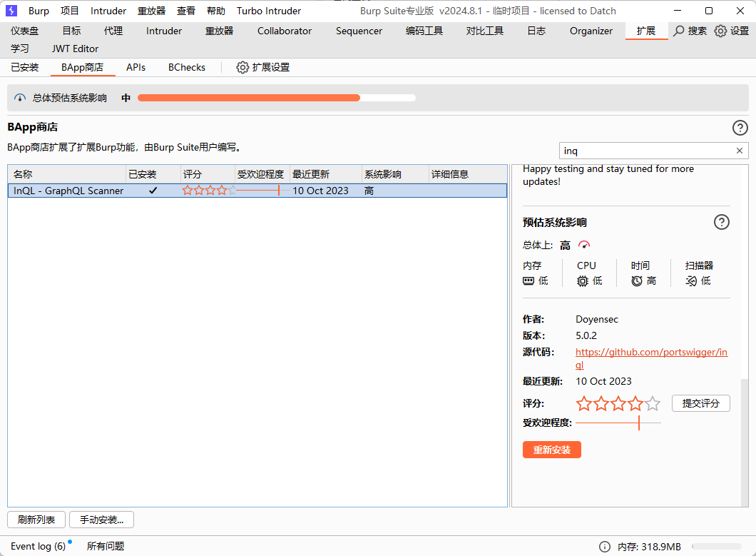This screenshot has height=556, width=756.
Task: Switch to the 学习 tab
Action: (20, 49)
